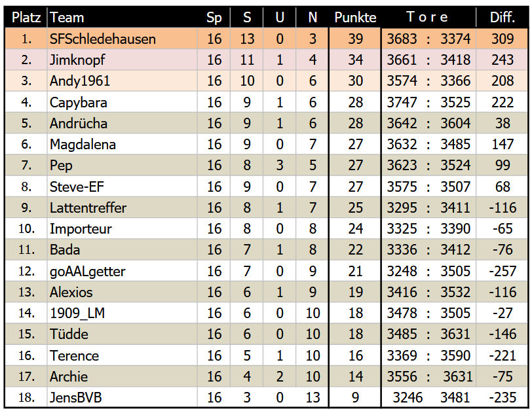Click on team Andy1961
Viewport: 532px width, 411px height.
tap(80, 81)
